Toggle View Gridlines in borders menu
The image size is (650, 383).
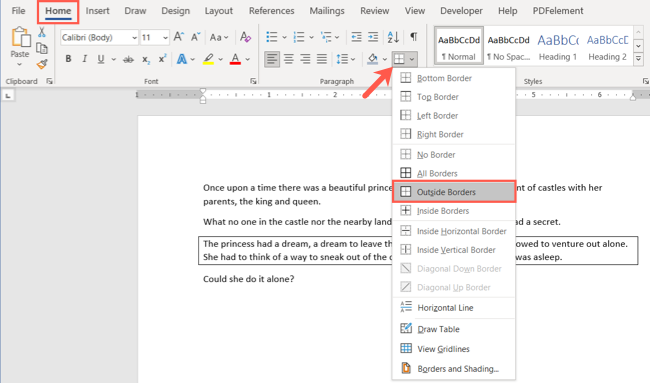453,349
